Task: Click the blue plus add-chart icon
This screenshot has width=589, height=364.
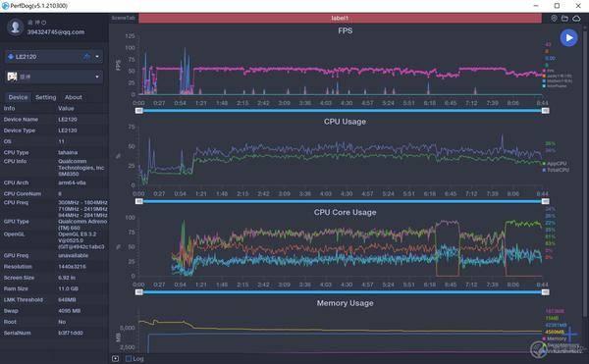Action: [x=570, y=334]
